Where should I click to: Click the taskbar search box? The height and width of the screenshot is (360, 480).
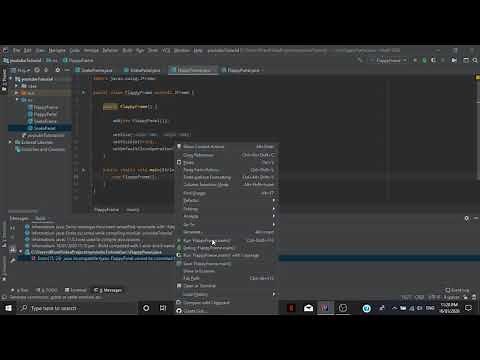pyautogui.click(x=77, y=308)
